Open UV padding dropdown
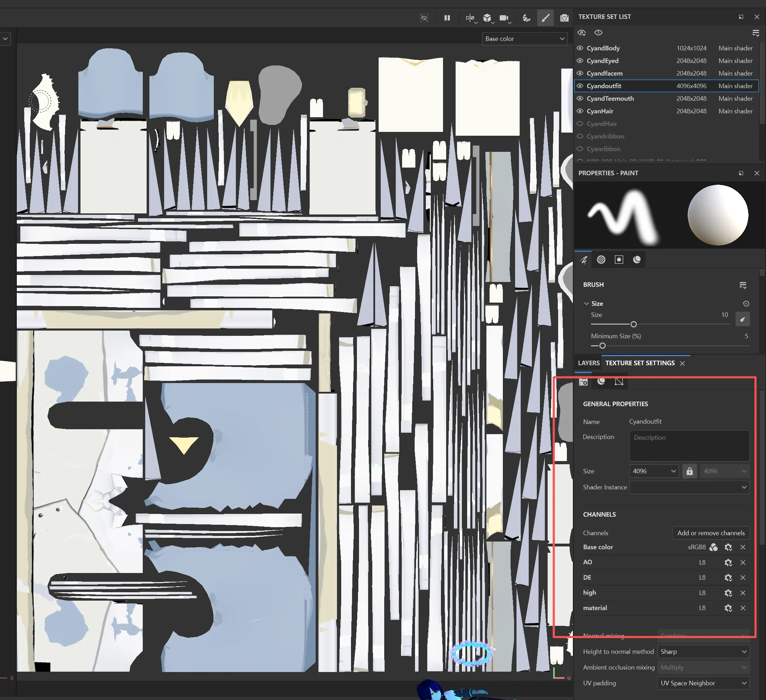Screen dimensions: 766x700 [x=703, y=683]
